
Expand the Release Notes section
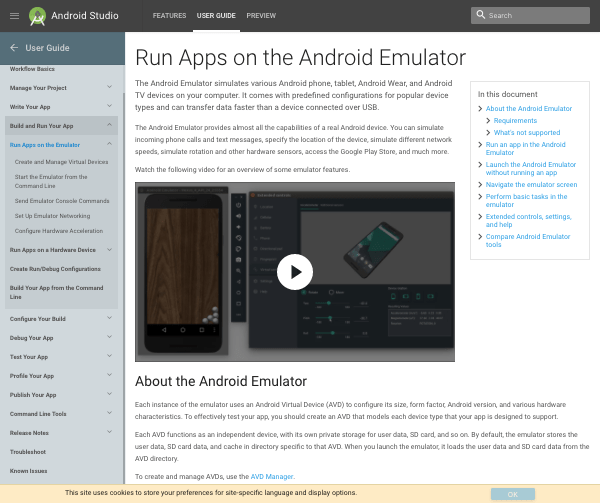[x=109, y=432]
